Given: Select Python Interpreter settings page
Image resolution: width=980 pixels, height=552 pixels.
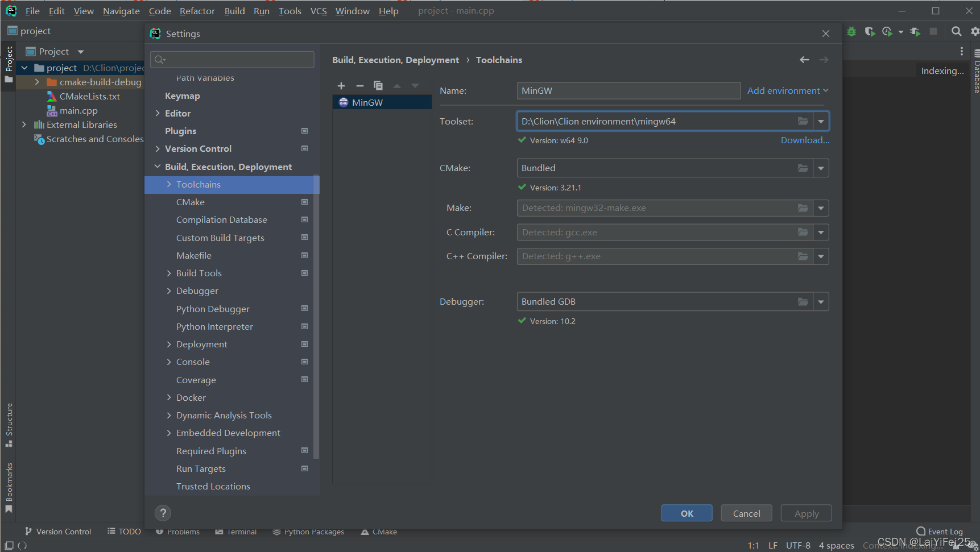Looking at the screenshot, I should (214, 327).
